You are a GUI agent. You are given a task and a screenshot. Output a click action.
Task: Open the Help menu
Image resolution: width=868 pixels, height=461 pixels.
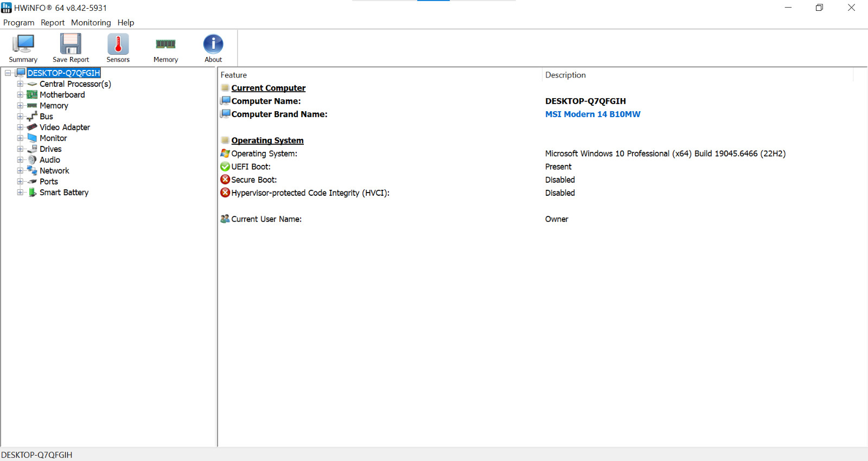126,23
